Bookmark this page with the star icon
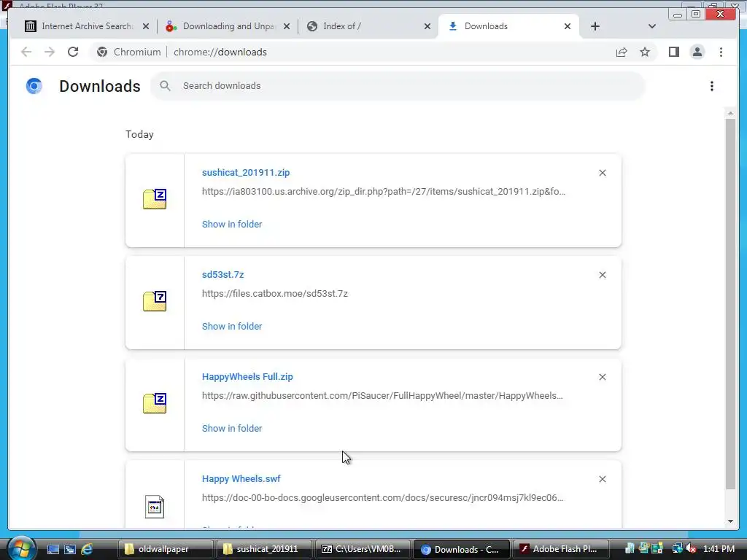Image resolution: width=747 pixels, height=560 pixels. [645, 52]
